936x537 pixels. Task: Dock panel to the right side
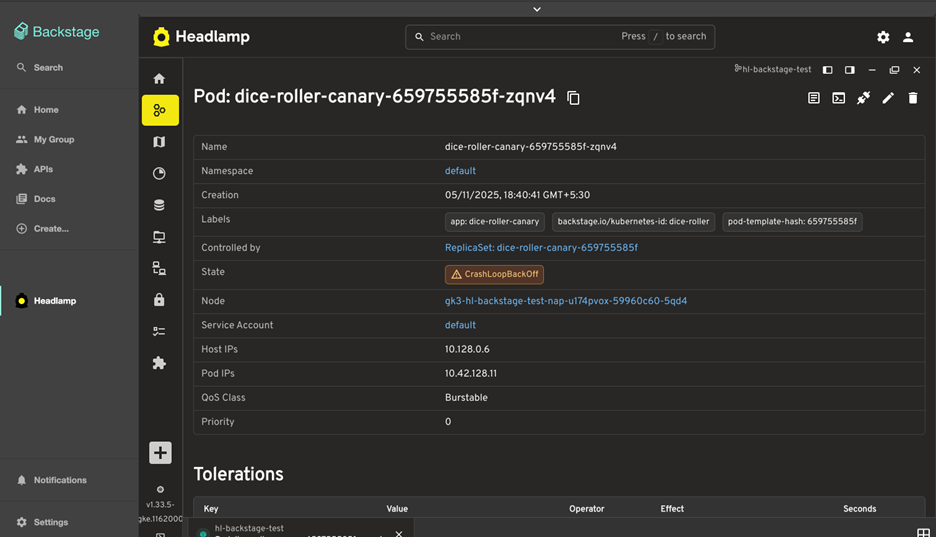click(x=850, y=70)
